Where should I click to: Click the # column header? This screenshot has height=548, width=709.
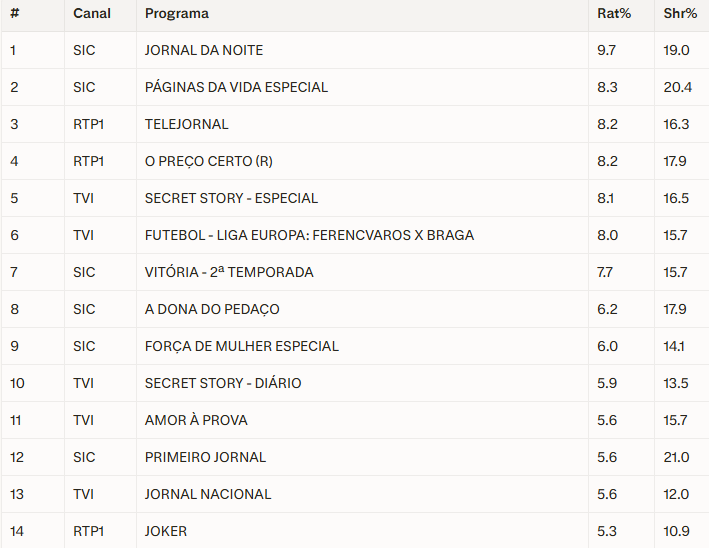pyautogui.click(x=15, y=14)
